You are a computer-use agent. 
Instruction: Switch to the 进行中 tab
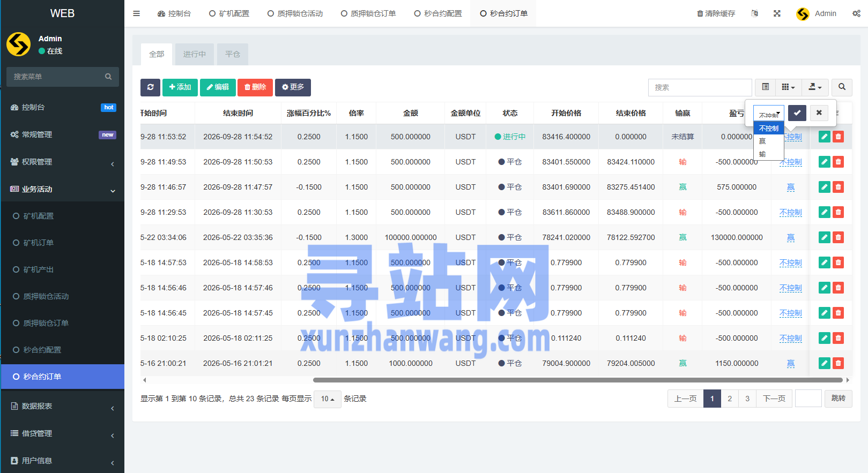[x=194, y=54]
